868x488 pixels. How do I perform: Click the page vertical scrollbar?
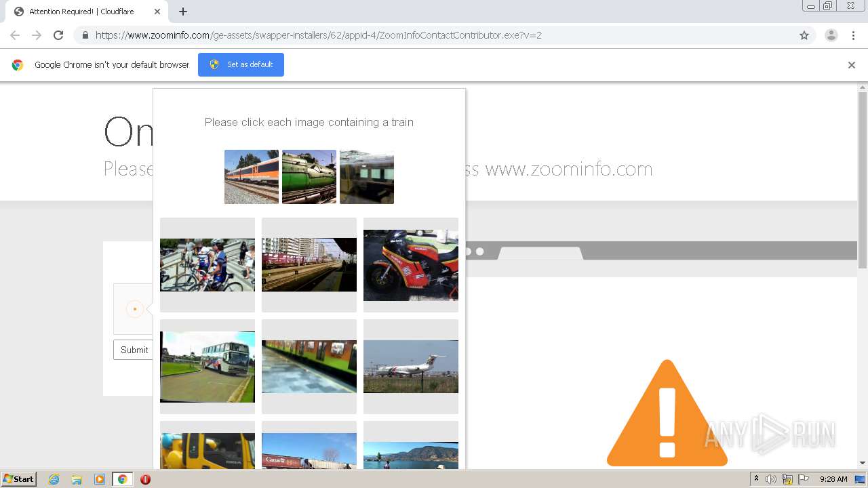pyautogui.click(x=863, y=180)
